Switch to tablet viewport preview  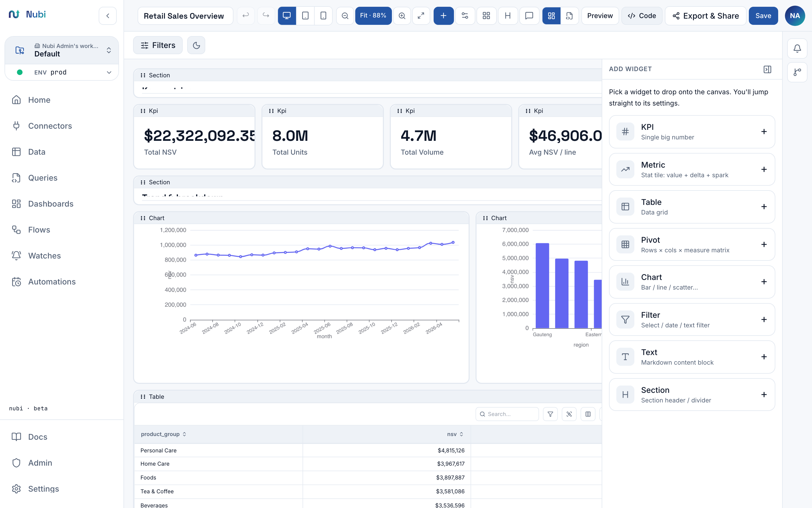click(x=305, y=16)
